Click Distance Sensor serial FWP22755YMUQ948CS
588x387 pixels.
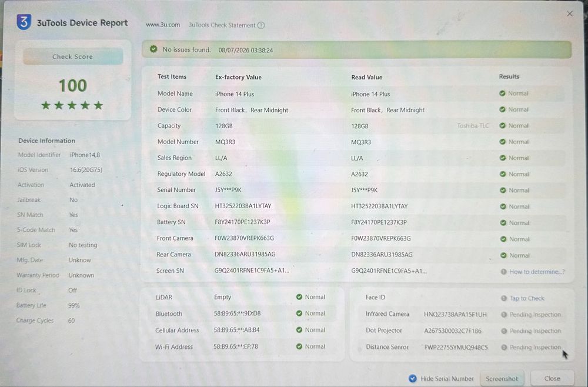tap(456, 347)
